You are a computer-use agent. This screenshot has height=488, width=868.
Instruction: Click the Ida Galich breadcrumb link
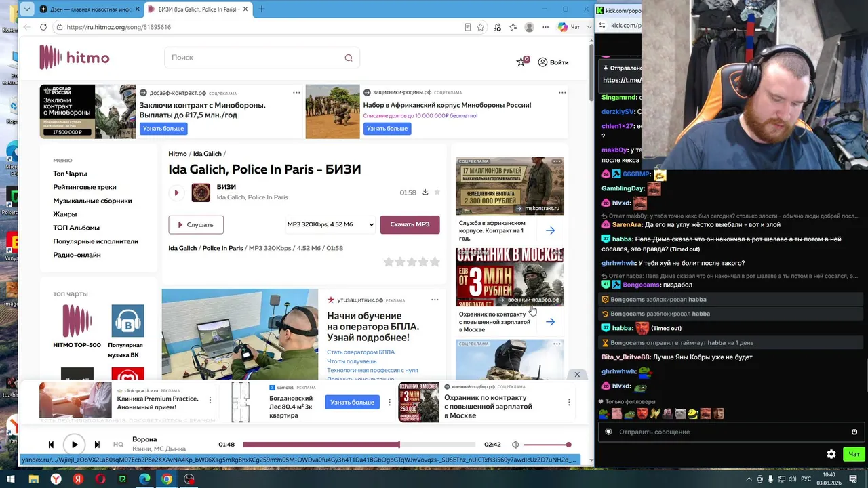point(208,154)
